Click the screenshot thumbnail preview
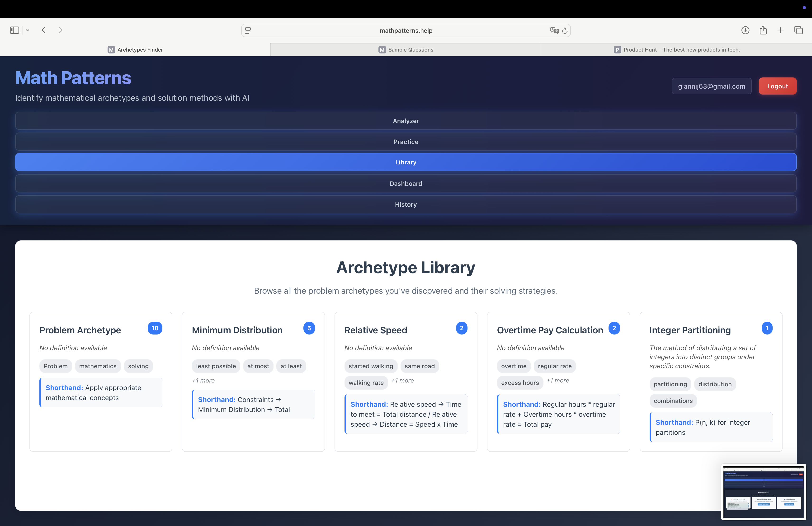 tap(764, 492)
